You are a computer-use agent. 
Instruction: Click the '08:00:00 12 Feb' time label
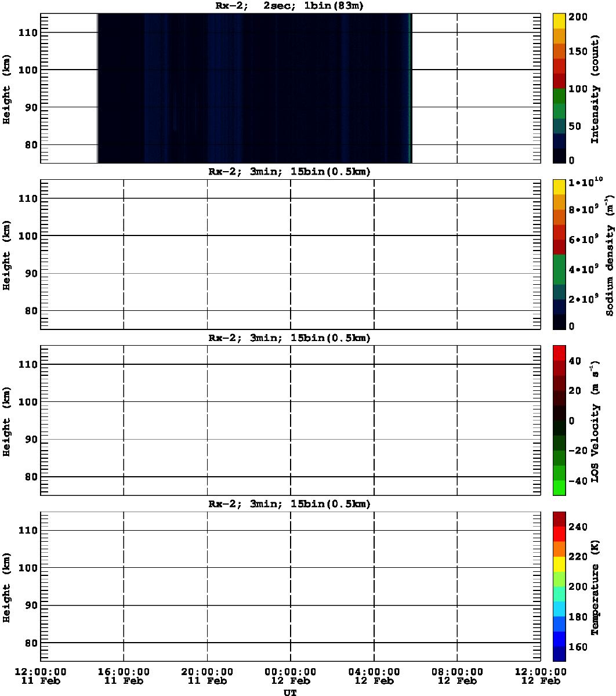[458, 676]
